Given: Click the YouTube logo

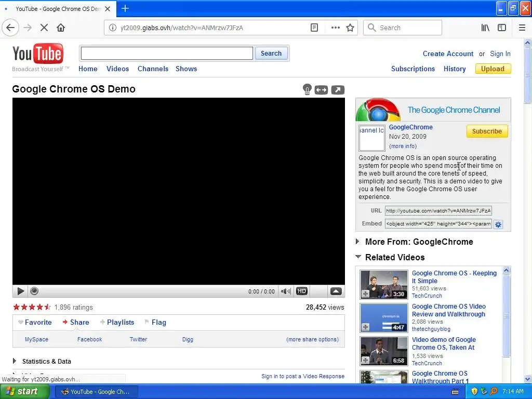Looking at the screenshot, I should (x=37, y=54).
